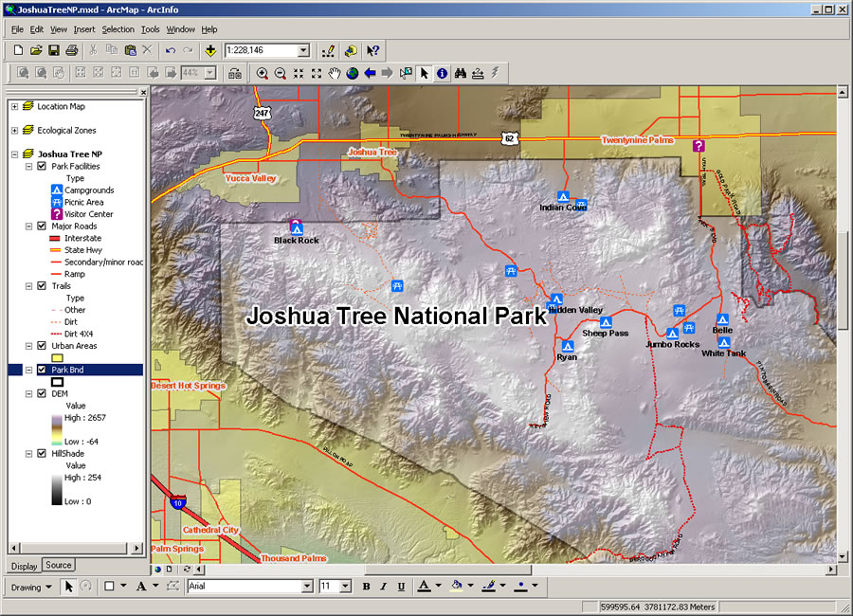Activate the Hyperlink lightning tool
Image resolution: width=853 pixels, height=616 pixels.
coord(495,73)
